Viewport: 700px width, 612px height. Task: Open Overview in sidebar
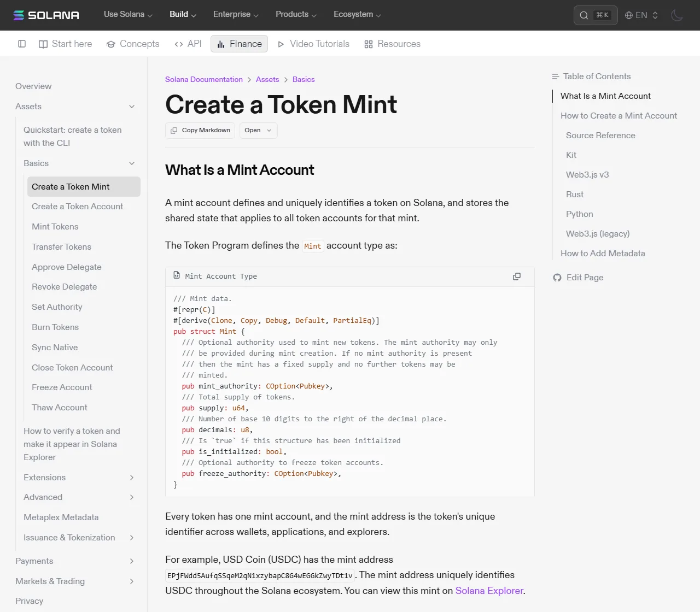(33, 86)
